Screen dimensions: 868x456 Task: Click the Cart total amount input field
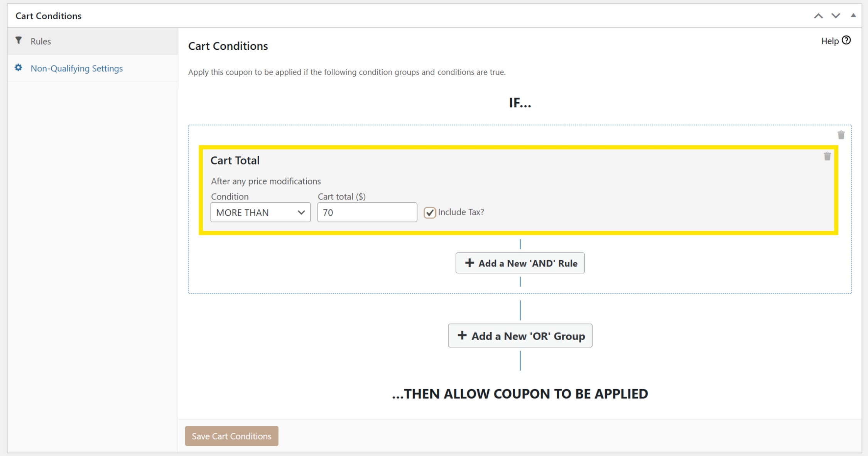367,212
